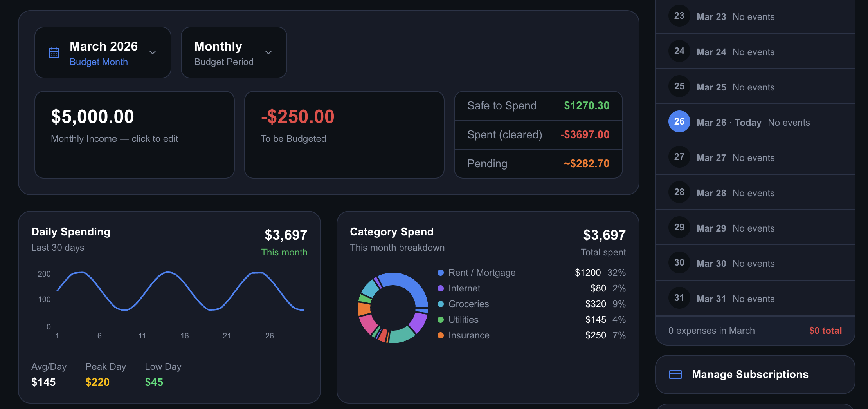Click the purple Internet legend dot
Image resolution: width=868 pixels, height=409 pixels.
pos(441,288)
